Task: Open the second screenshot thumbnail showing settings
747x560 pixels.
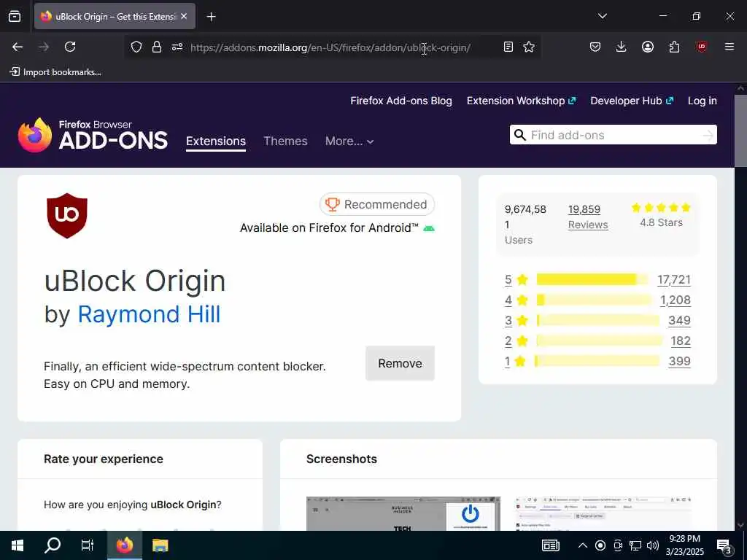Action: coord(603,514)
